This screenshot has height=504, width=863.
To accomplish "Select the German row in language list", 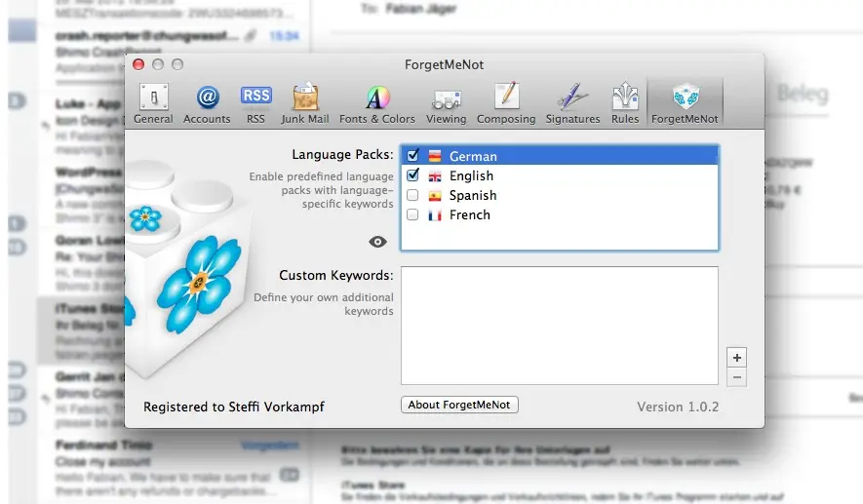I will coord(560,156).
